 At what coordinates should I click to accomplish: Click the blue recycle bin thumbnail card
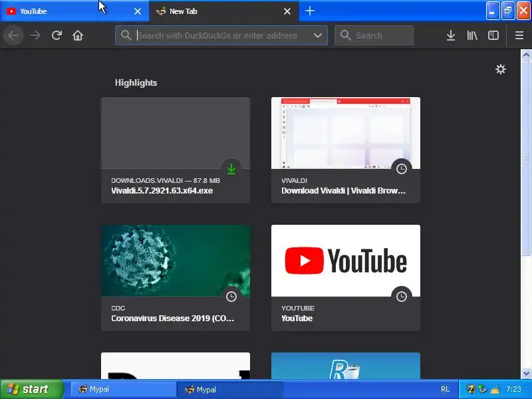tap(345, 366)
